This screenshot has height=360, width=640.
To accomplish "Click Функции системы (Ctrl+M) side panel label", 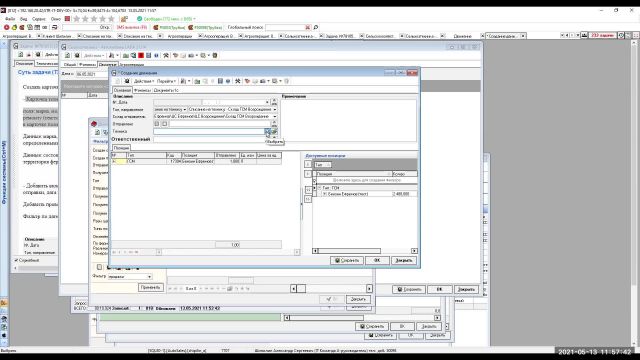I will 4,172.
